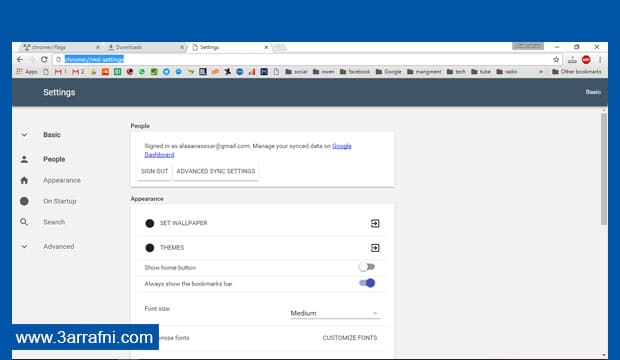620x360 pixels.
Task: Click the open-external icon for Set Wallpaper
Action: tap(375, 224)
